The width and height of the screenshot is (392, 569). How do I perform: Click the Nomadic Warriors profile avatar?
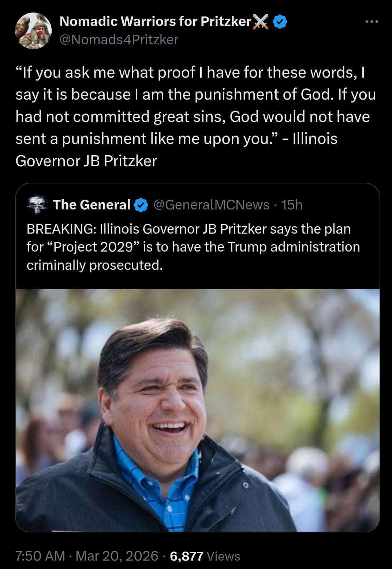pyautogui.click(x=33, y=30)
